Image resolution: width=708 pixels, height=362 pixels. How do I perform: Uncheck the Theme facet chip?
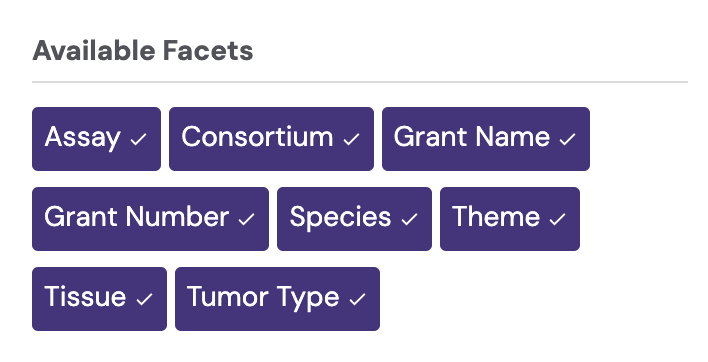click(510, 219)
